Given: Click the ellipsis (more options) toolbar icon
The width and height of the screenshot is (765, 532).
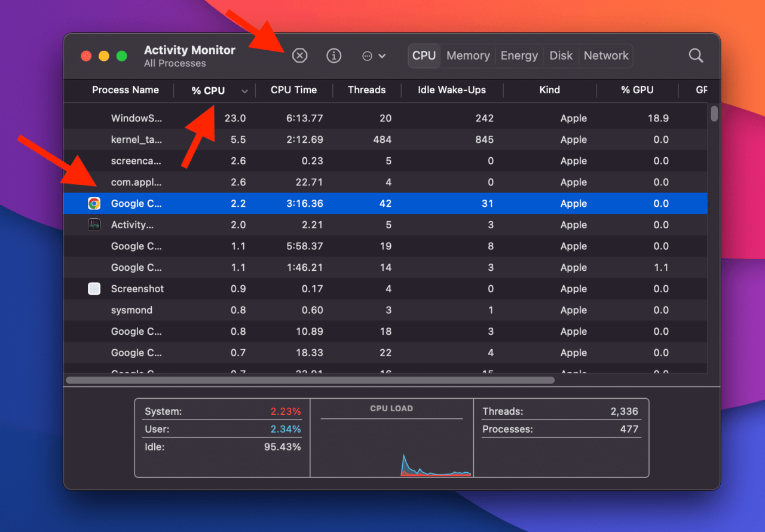Looking at the screenshot, I should pyautogui.click(x=369, y=56).
